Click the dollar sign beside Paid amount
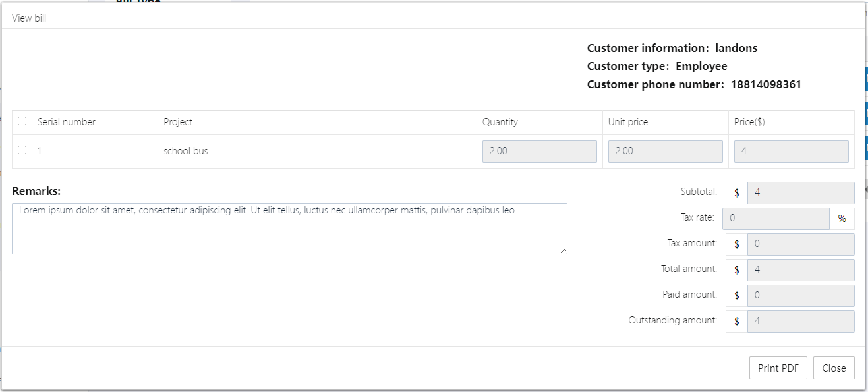868x392 pixels. coord(736,296)
